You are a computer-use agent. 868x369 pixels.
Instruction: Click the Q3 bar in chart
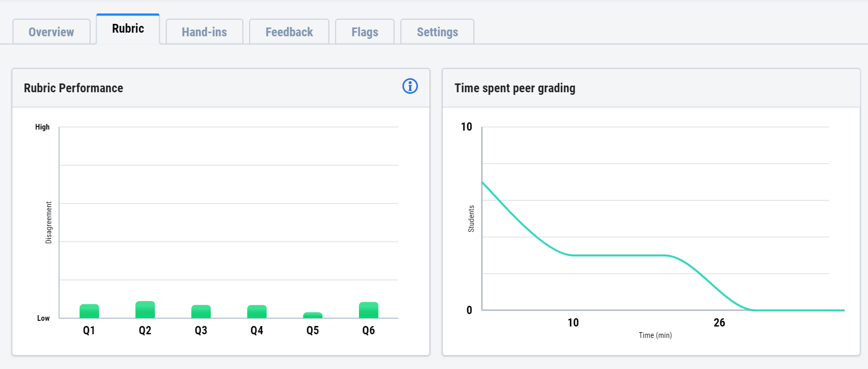[201, 312]
